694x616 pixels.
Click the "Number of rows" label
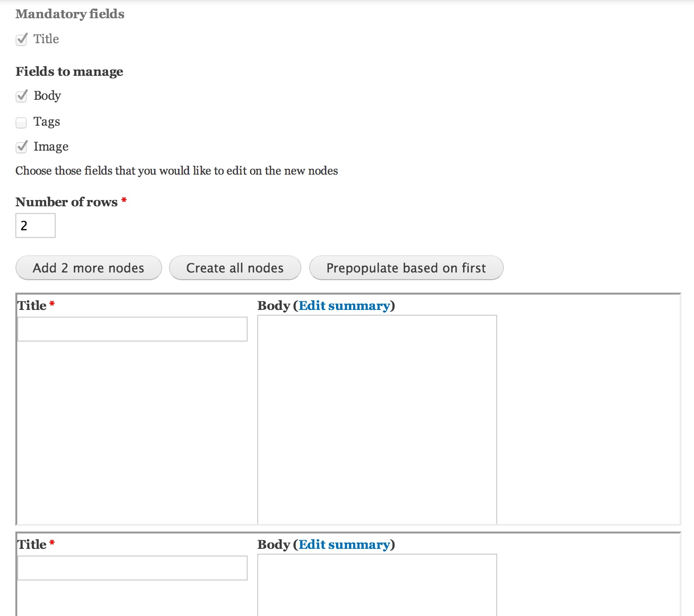tap(67, 202)
